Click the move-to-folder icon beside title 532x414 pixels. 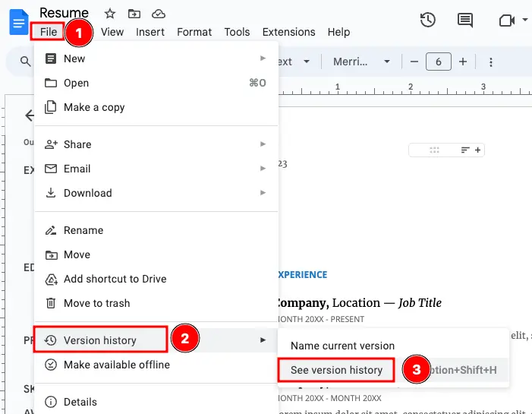pyautogui.click(x=134, y=14)
